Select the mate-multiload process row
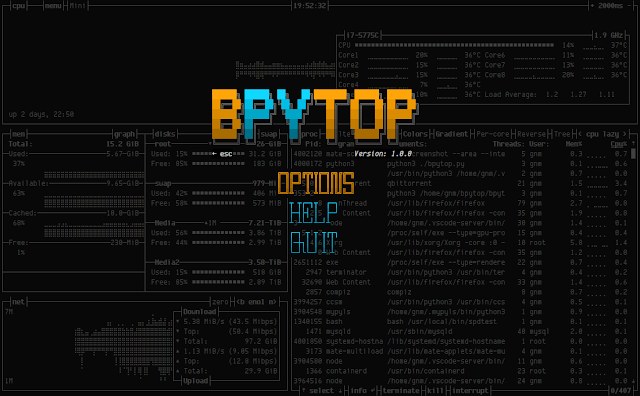Image resolution: width=640 pixels, height=396 pixels. [x=460, y=351]
